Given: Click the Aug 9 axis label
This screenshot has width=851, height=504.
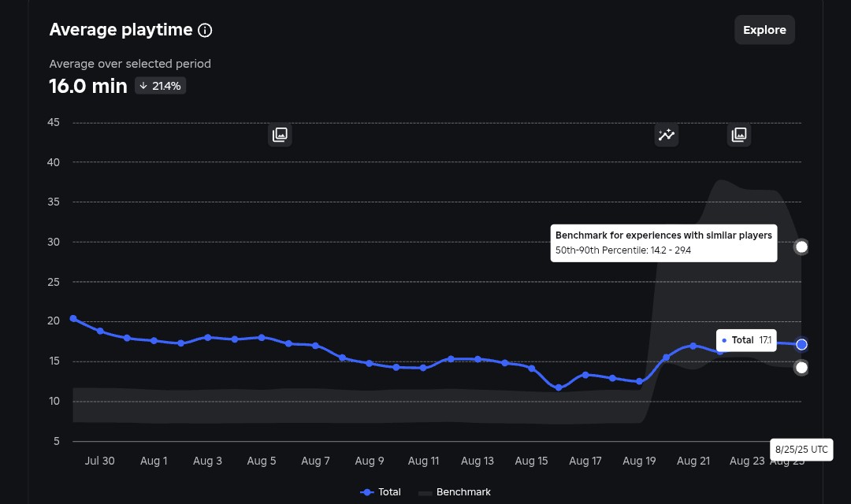Looking at the screenshot, I should point(369,461).
